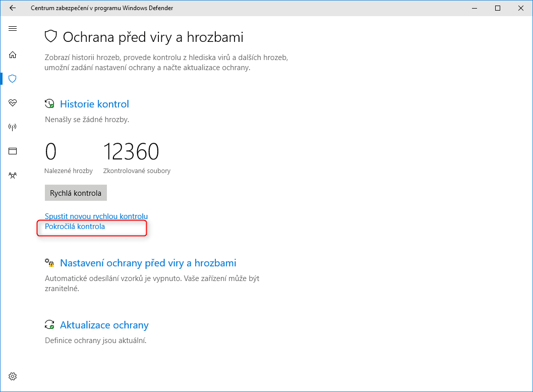Click text Definice ochrany jsou aktuální
The width and height of the screenshot is (533, 392).
pos(95,341)
